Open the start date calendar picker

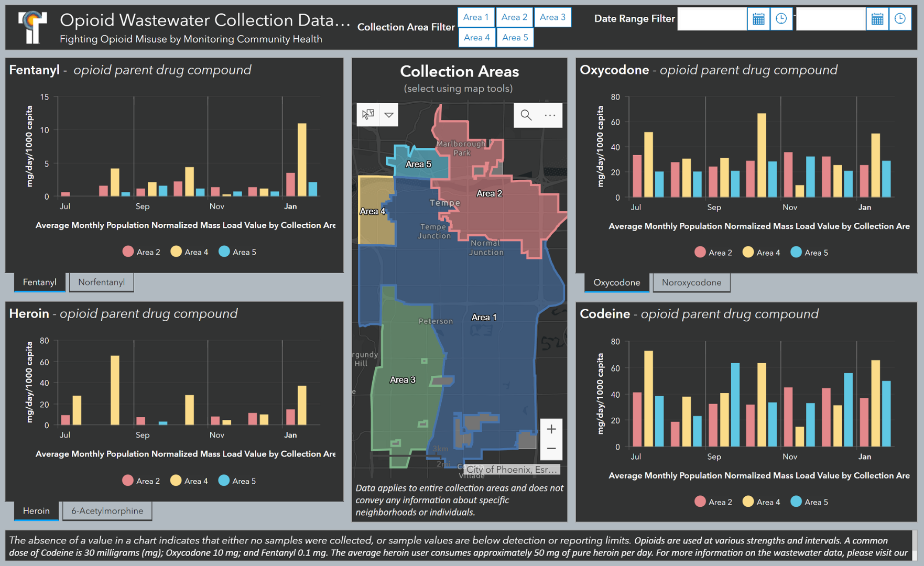(758, 19)
